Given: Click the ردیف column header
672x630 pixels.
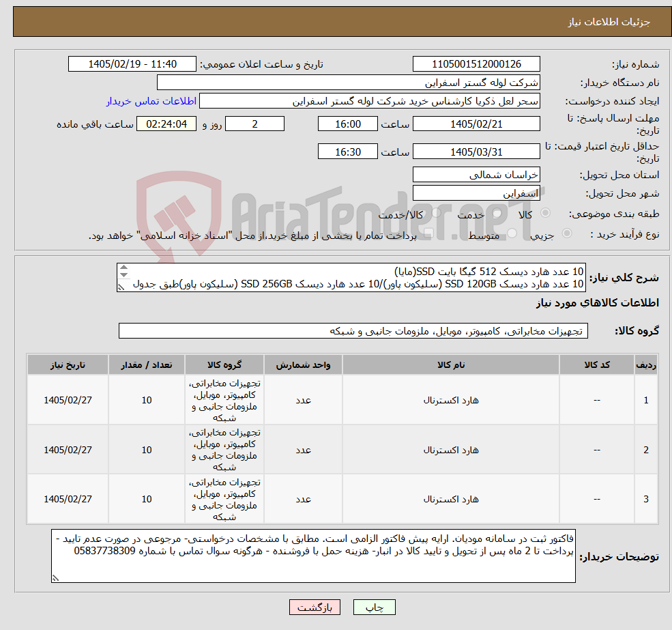Looking at the screenshot, I should click(x=646, y=365).
